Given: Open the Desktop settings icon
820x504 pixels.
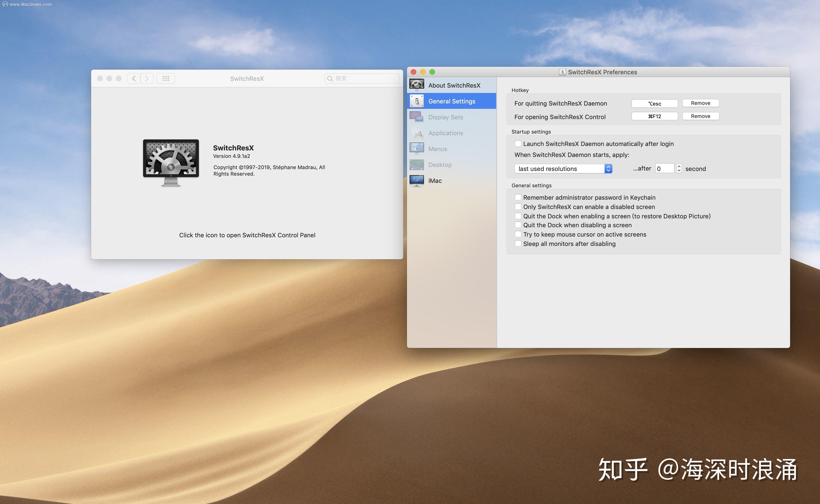Looking at the screenshot, I should [416, 164].
